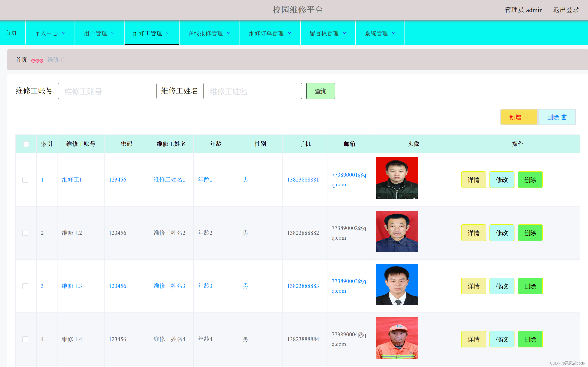Check the row checkbox for 维修工3
588x367 pixels.
click(25, 286)
